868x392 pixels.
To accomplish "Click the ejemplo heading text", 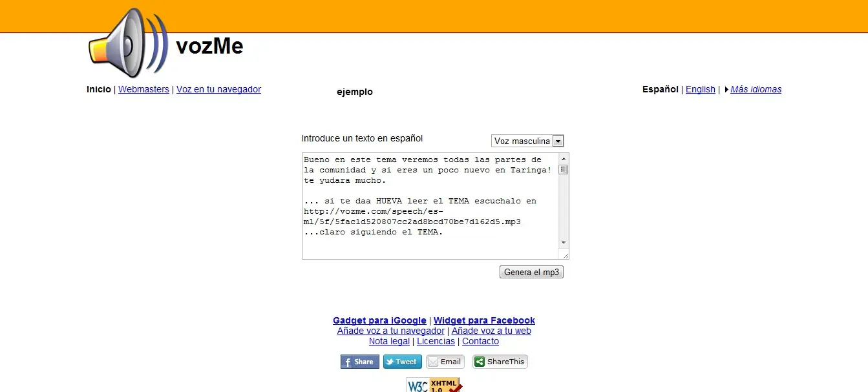I will [355, 92].
